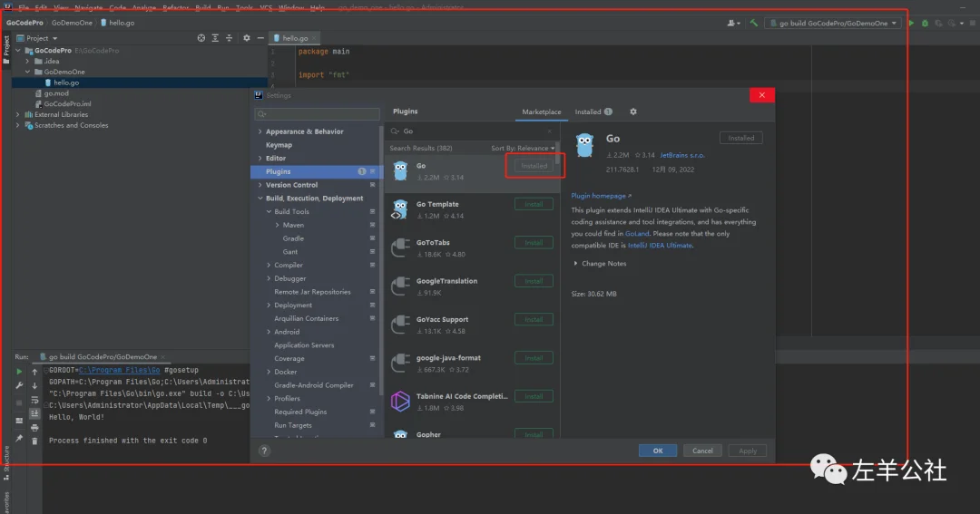Viewport: 980px width, 514px height.
Task: Click the Debug bug icon in top toolbar
Action: (925, 23)
